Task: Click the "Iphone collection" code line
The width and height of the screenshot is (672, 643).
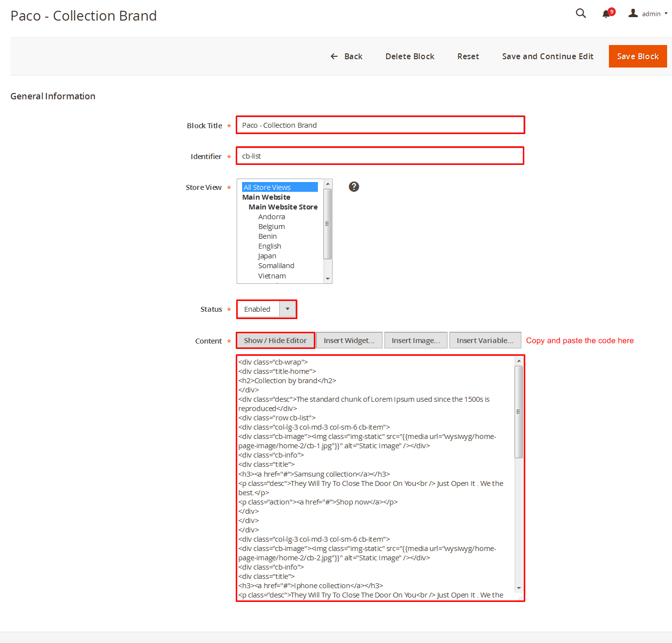Action: pyautogui.click(x=311, y=586)
